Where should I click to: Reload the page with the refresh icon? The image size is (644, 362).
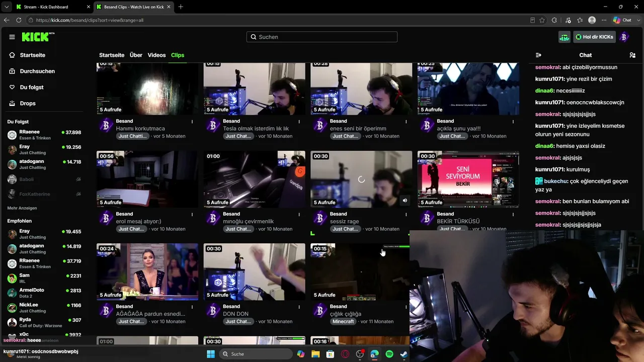point(19,20)
